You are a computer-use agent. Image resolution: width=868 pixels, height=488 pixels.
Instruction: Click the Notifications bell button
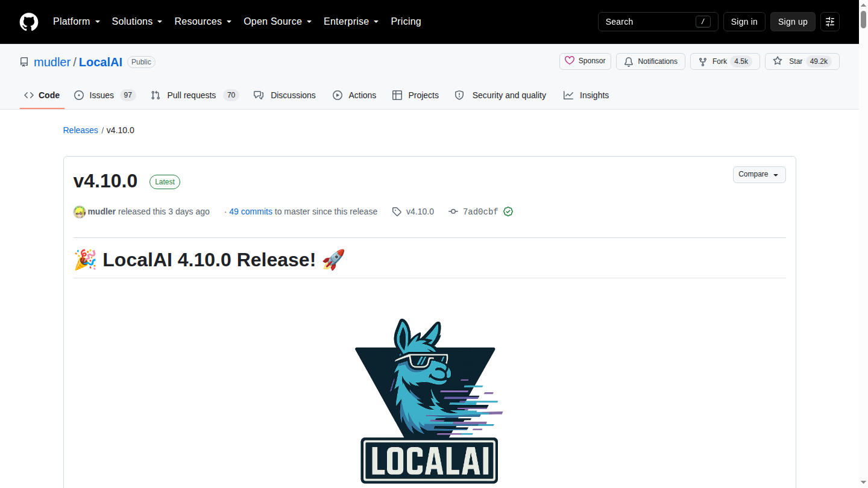click(x=650, y=61)
